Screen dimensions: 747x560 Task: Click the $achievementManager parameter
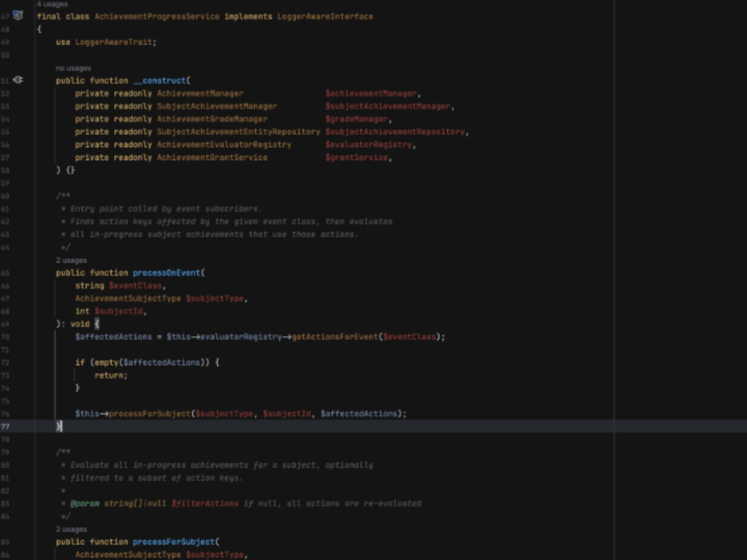[x=371, y=94]
